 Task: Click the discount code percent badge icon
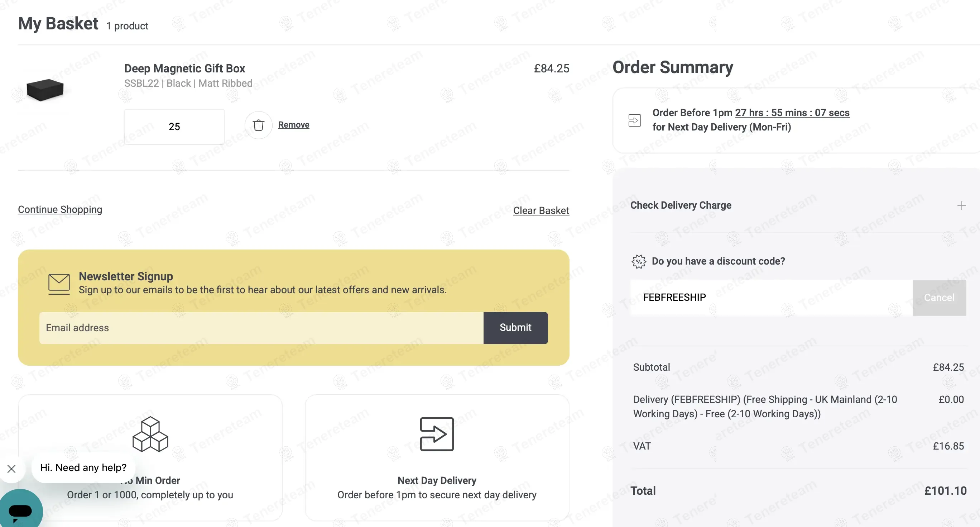tap(639, 262)
